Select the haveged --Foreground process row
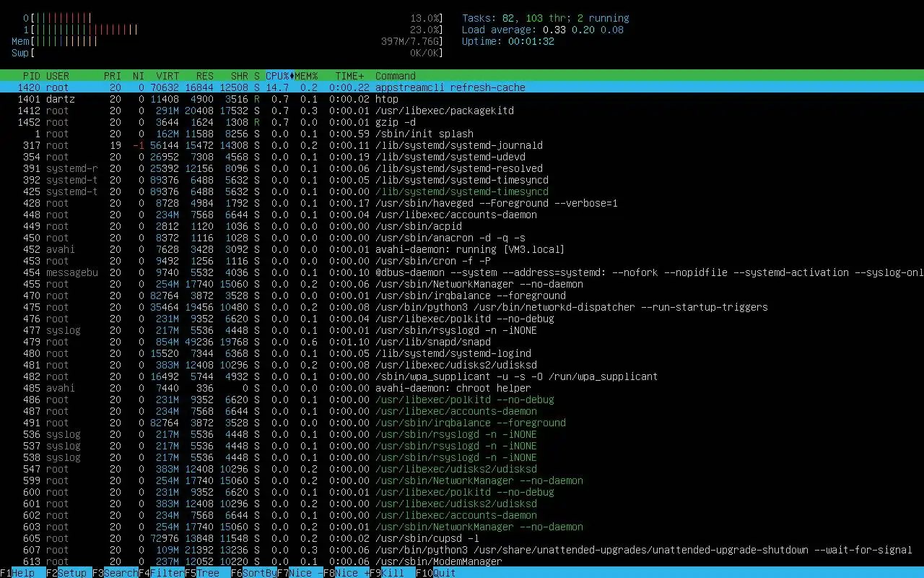The height and width of the screenshot is (578, 924). pyautogui.click(x=462, y=203)
